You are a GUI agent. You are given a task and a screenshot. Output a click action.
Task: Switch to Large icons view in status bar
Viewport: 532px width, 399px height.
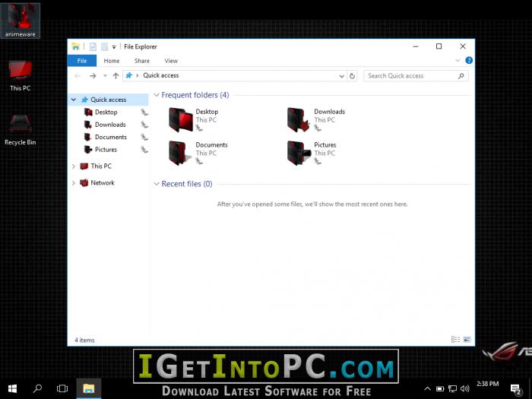(x=467, y=339)
